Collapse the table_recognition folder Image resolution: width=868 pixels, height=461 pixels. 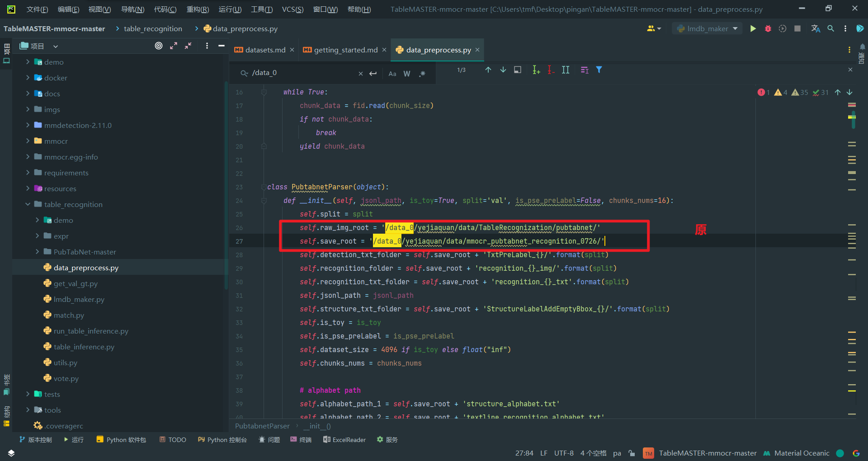pyautogui.click(x=28, y=204)
